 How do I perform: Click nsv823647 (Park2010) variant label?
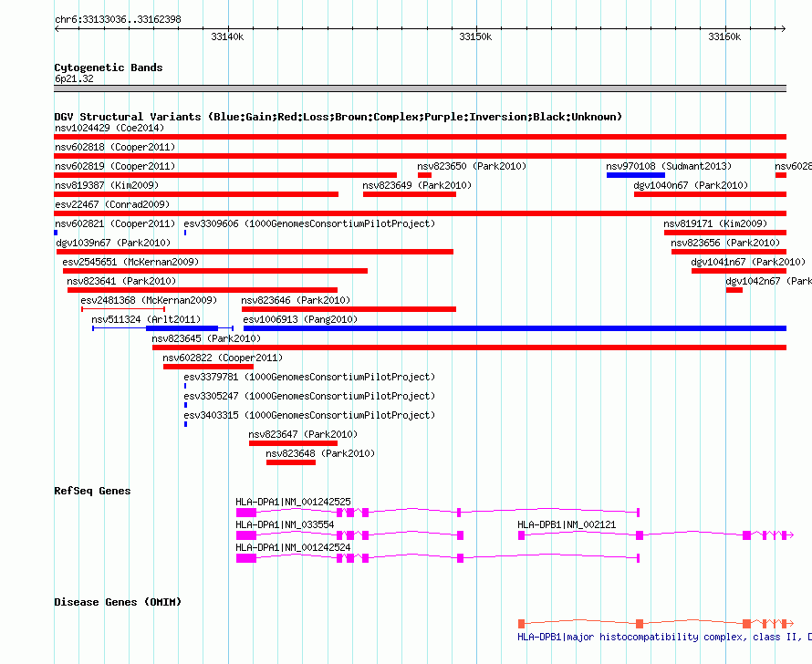(303, 434)
